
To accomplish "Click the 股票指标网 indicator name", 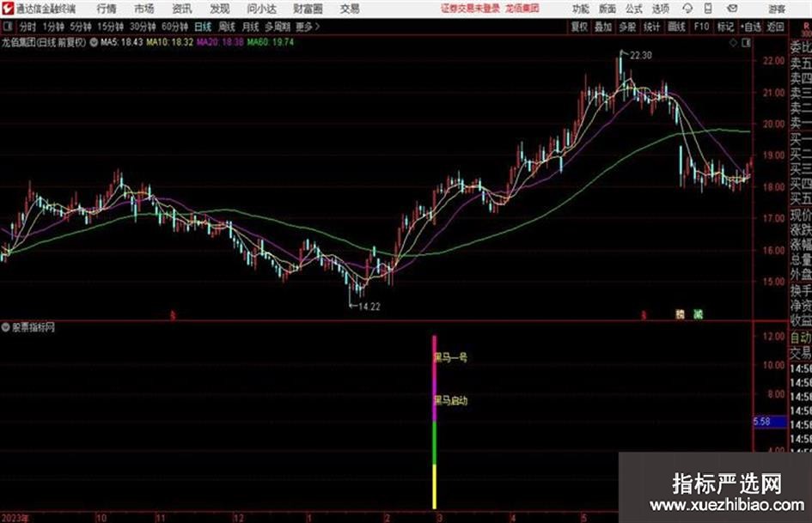I will (x=34, y=327).
